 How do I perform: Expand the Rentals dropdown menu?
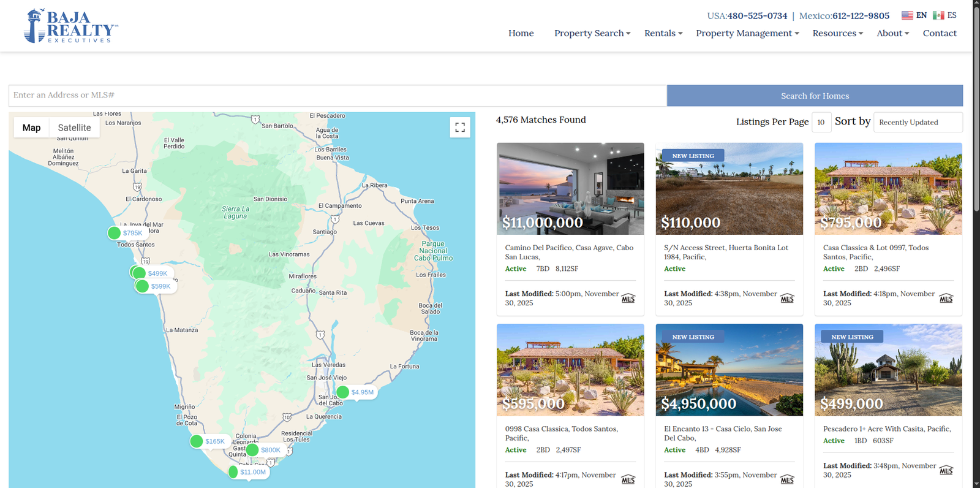click(663, 33)
